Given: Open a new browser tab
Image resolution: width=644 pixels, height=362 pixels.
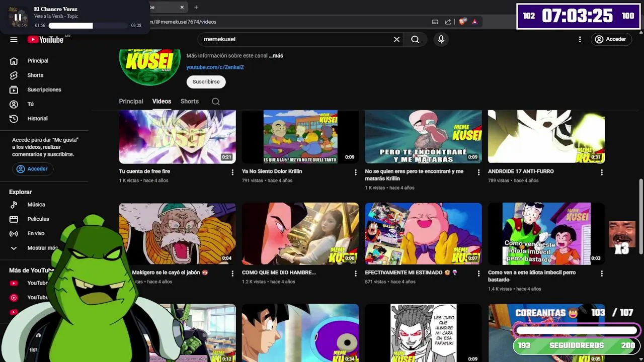Looking at the screenshot, I should point(196,7).
